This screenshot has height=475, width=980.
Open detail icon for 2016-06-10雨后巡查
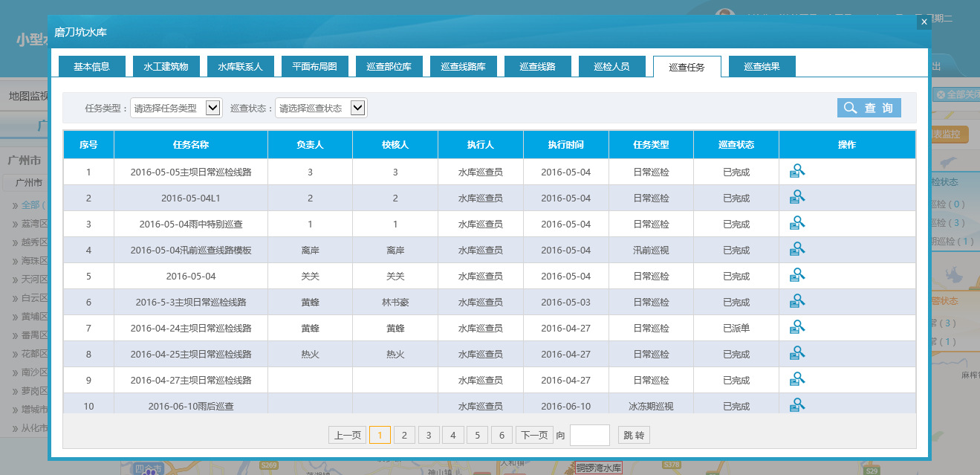pos(797,405)
